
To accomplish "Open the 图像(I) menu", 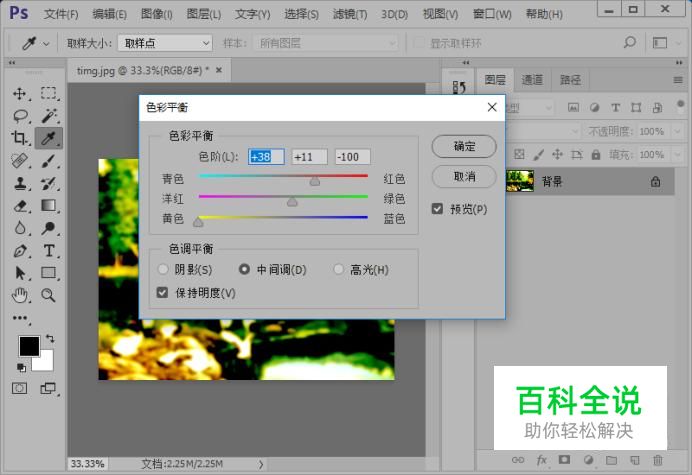I will (157, 14).
